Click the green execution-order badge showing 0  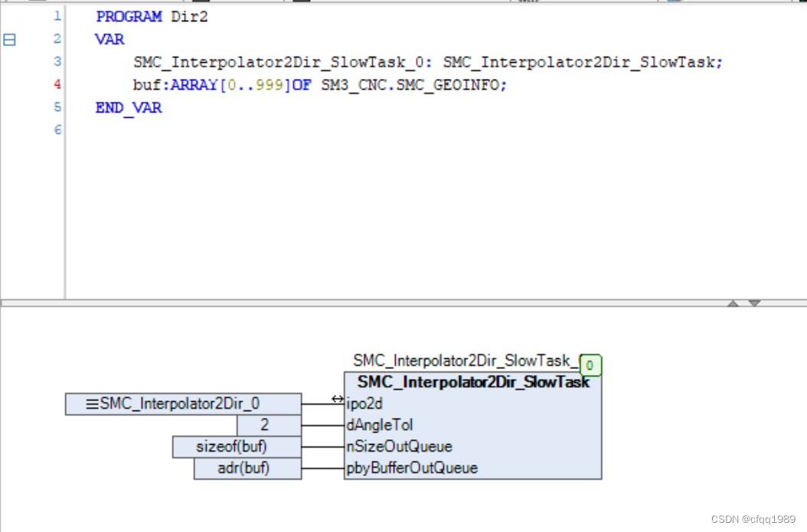(x=590, y=366)
